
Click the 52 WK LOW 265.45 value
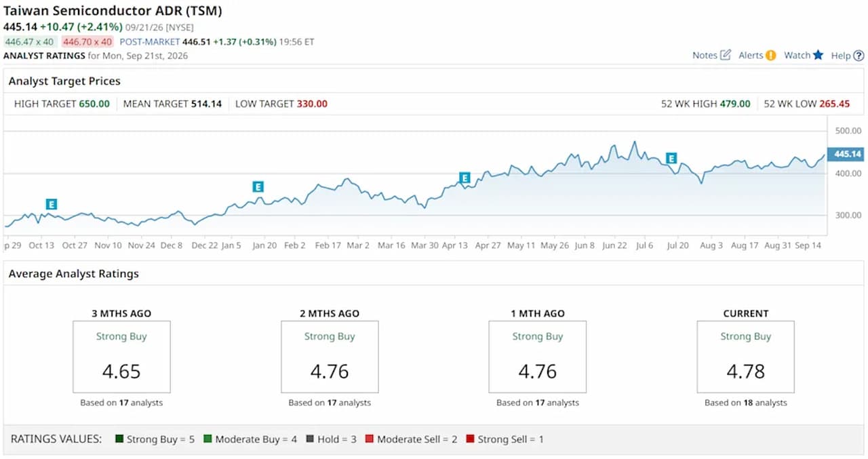(x=834, y=104)
